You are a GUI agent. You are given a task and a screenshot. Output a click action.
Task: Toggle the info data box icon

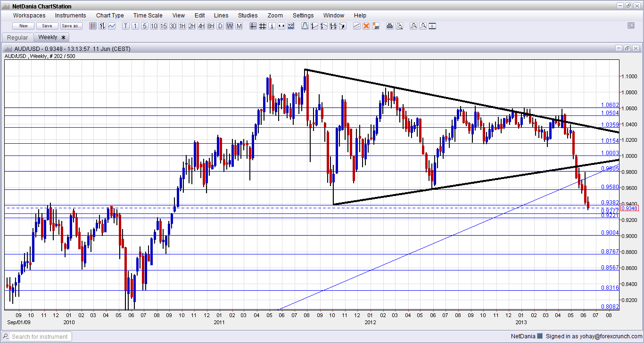click(x=272, y=26)
